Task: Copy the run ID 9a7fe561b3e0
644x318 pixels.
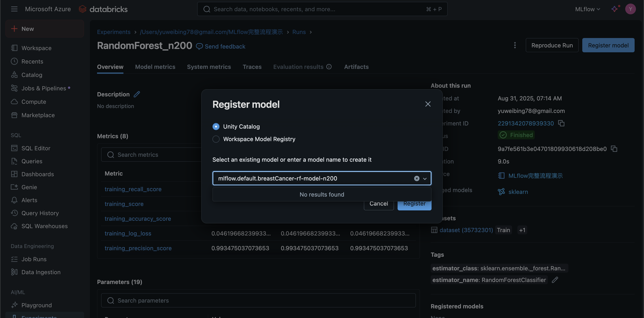Action: (x=614, y=149)
